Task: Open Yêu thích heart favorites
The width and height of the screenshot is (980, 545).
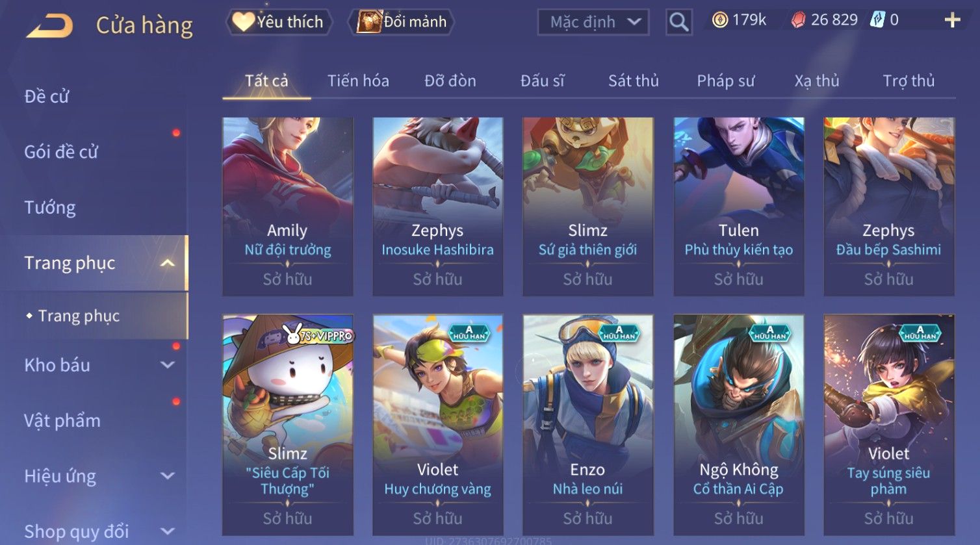Action: (x=279, y=22)
